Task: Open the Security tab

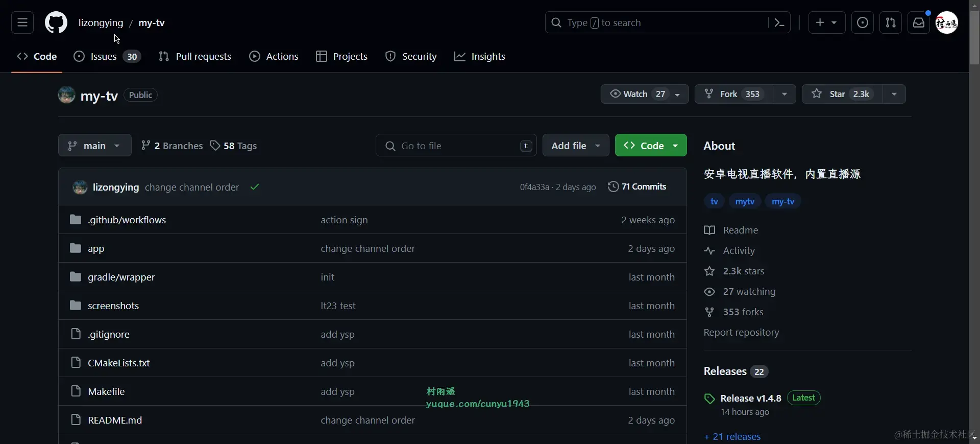Action: (411, 56)
